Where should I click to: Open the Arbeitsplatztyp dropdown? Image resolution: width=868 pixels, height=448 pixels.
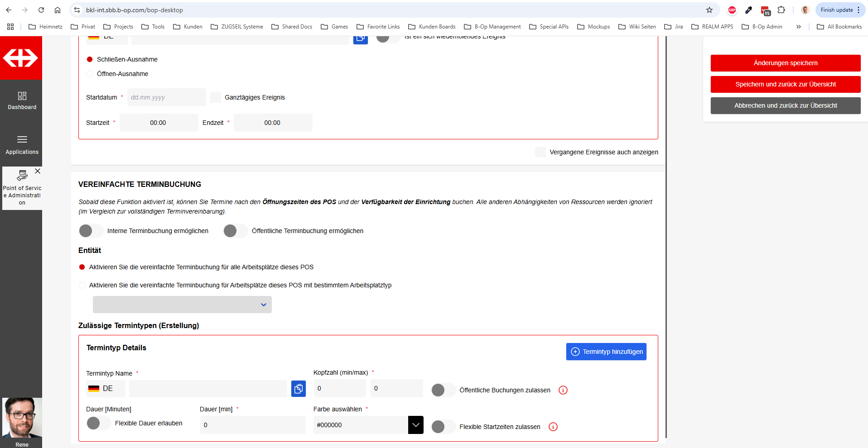182,305
